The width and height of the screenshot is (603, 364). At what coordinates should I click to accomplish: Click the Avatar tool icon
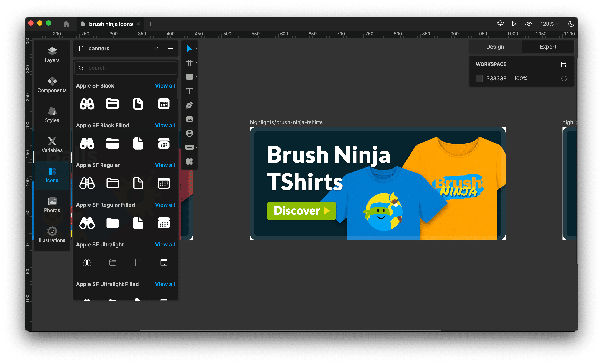[189, 133]
